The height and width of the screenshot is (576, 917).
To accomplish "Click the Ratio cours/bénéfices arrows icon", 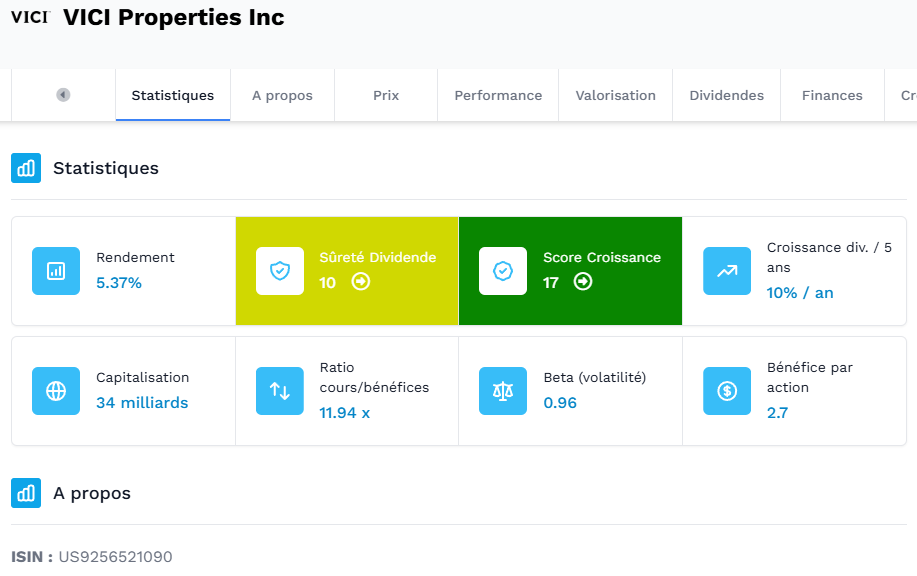I will (x=280, y=391).
